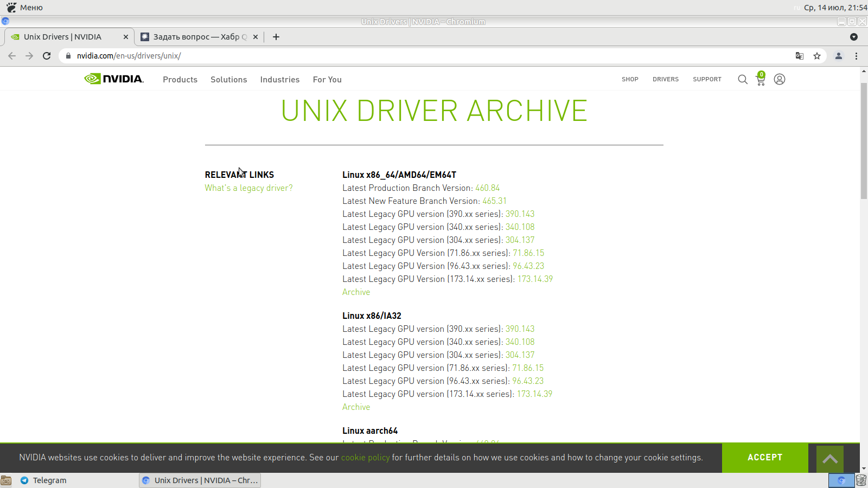Open the Меню panel menu
The height and width of the screenshot is (488, 868).
tap(24, 8)
